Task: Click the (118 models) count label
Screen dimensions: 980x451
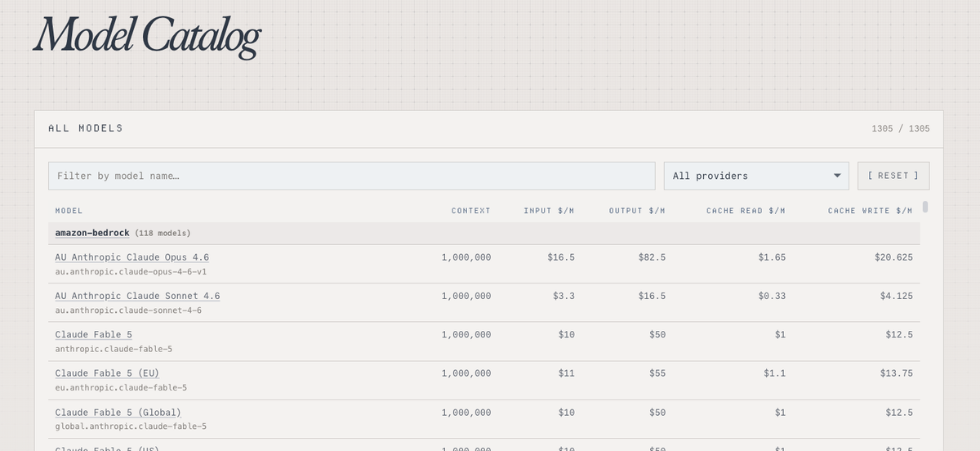Action: coord(163,234)
